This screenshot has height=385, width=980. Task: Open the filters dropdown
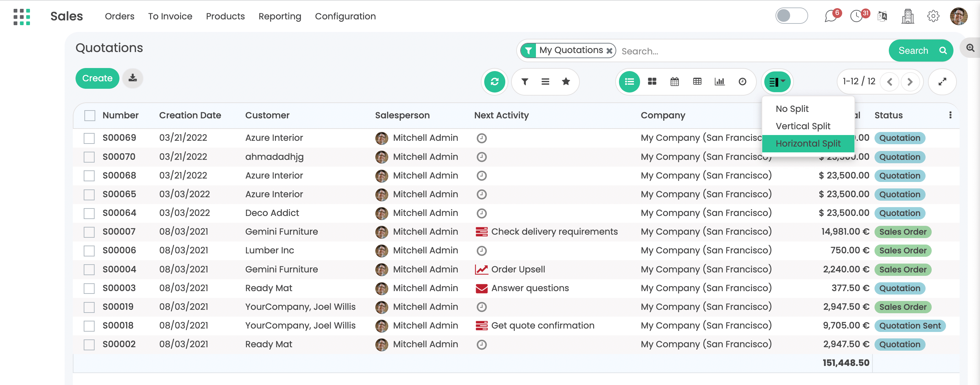point(525,81)
